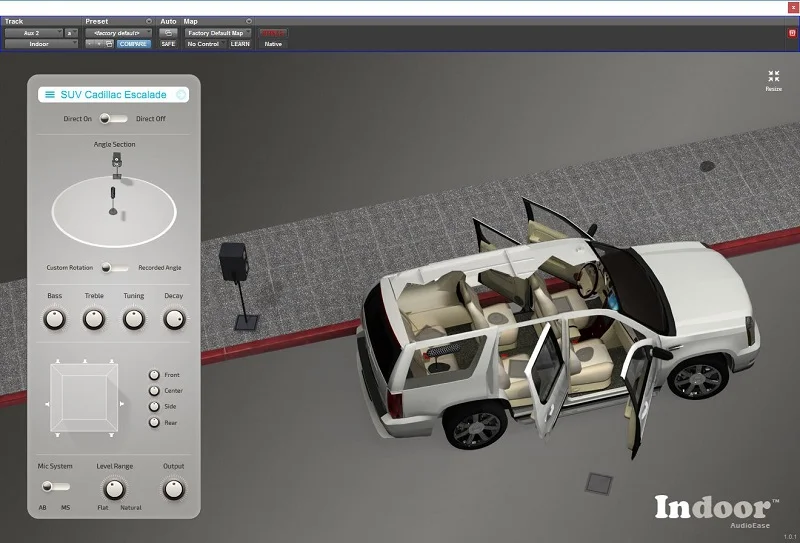Click the 'MS' label under Mic System

tap(65, 508)
